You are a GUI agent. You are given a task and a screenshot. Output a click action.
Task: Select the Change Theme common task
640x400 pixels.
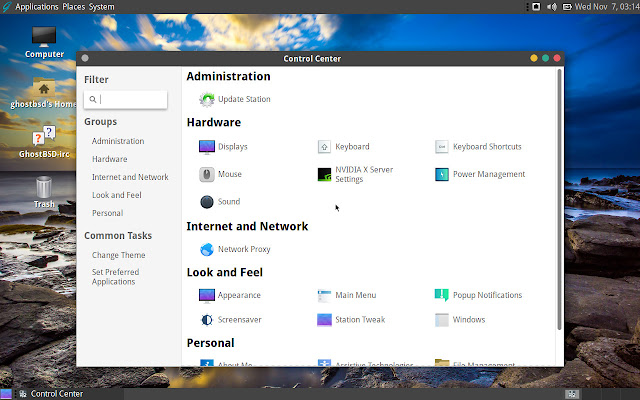pyautogui.click(x=118, y=255)
